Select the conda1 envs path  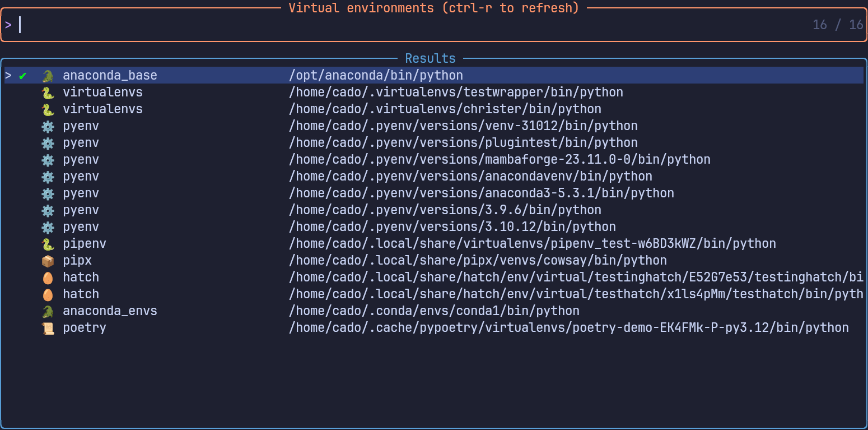(434, 311)
